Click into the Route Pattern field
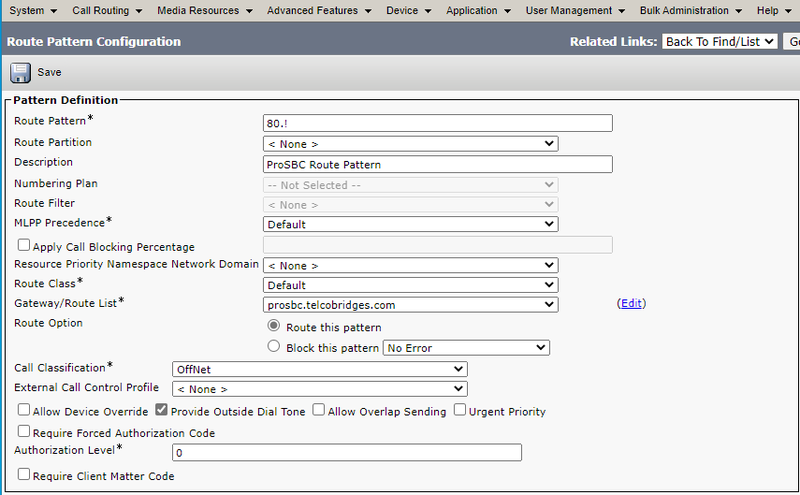 (x=437, y=123)
